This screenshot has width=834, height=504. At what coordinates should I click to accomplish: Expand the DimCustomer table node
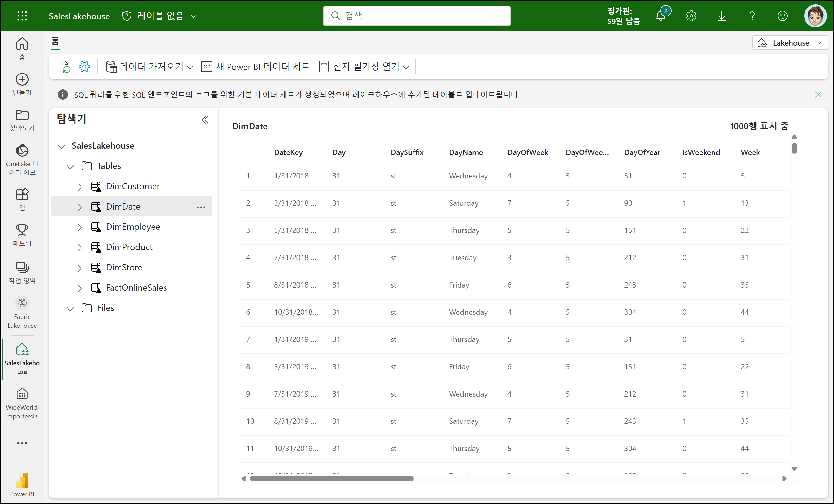point(80,187)
